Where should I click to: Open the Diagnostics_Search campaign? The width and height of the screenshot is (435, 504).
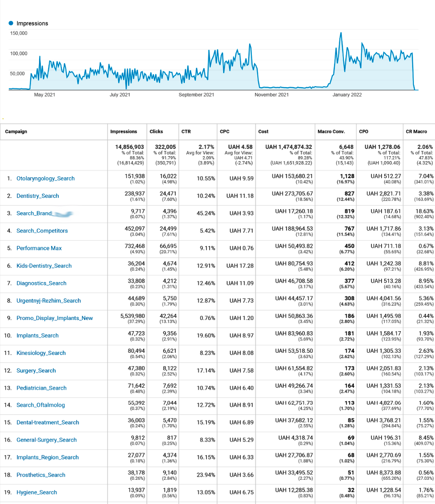pyautogui.click(x=41, y=283)
